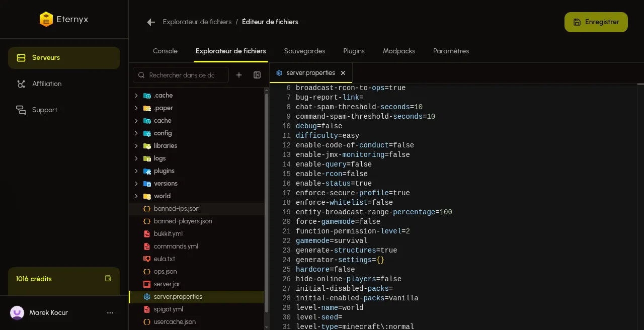Click the world folder icon
Viewport: 644px width, 330px height.
click(x=147, y=196)
